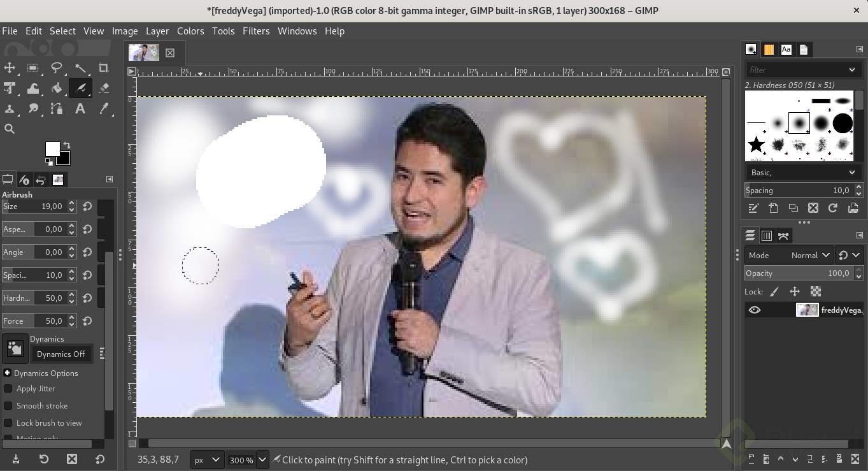Image resolution: width=868 pixels, height=471 pixels.
Task: Click the brush Spacing slider in Brushes dock
Action: coord(799,190)
